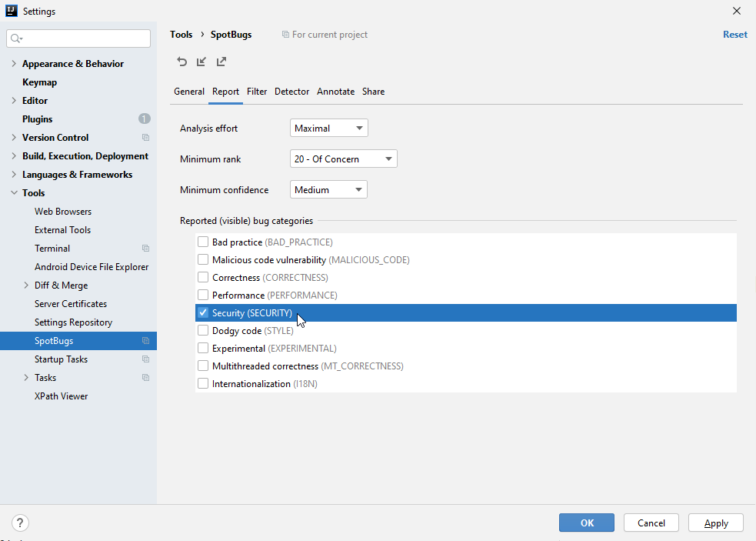
Task: Click the magnifier icon in the search field
Action: [x=15, y=38]
